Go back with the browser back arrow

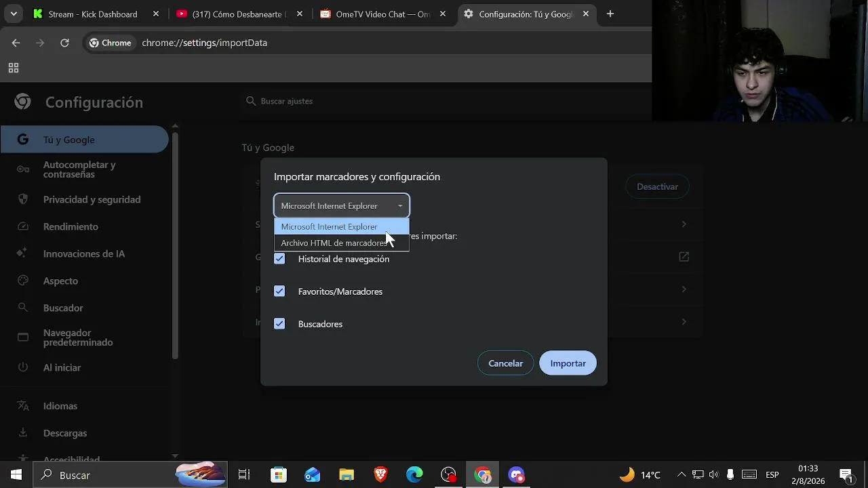tap(16, 43)
